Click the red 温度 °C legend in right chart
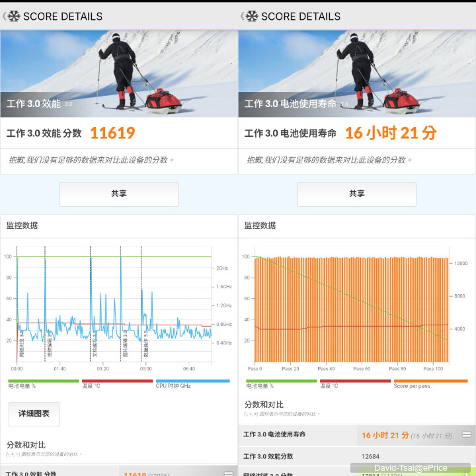This screenshot has width=476, height=476. [355, 384]
